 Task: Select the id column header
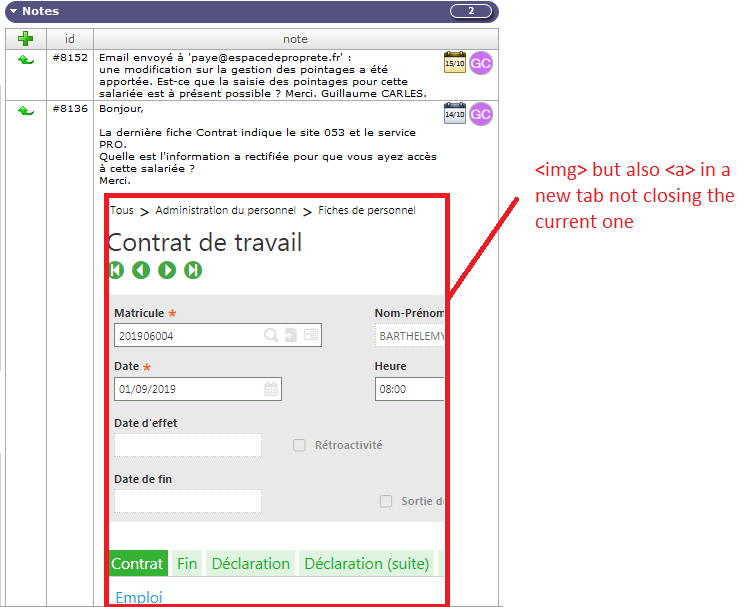click(70, 39)
